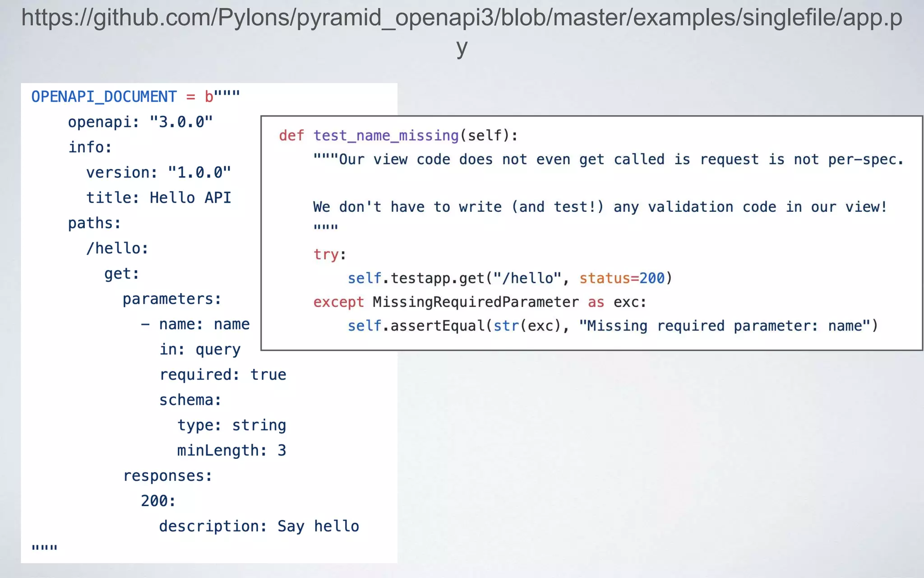
Task: Select the 'type: string' line
Action: point(231,425)
